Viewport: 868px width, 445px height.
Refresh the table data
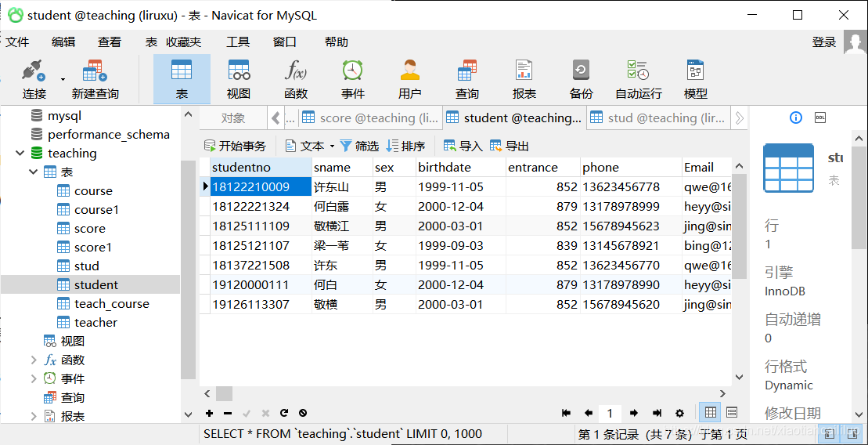click(x=284, y=413)
